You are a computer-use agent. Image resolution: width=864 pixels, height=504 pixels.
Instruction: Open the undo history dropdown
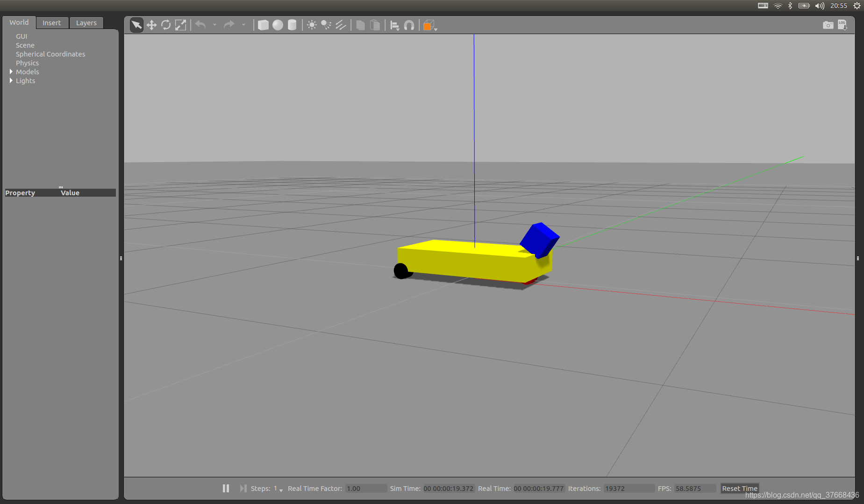[214, 25]
